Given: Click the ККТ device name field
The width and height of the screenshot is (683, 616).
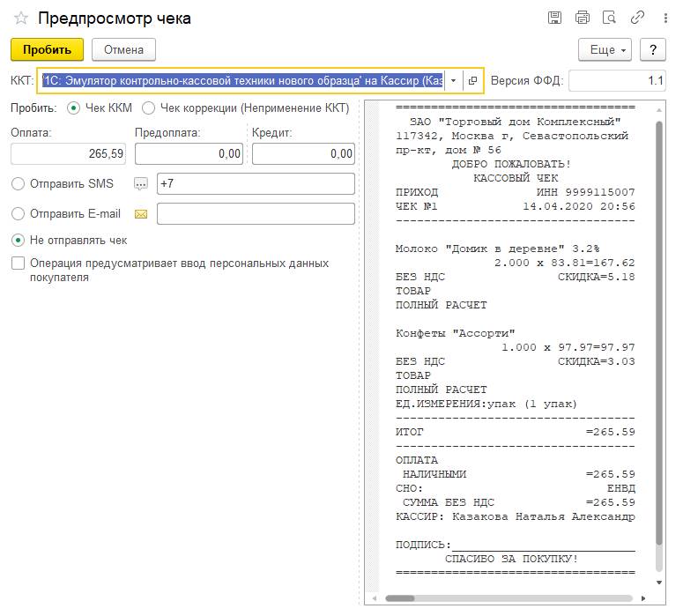Looking at the screenshot, I should 243,80.
